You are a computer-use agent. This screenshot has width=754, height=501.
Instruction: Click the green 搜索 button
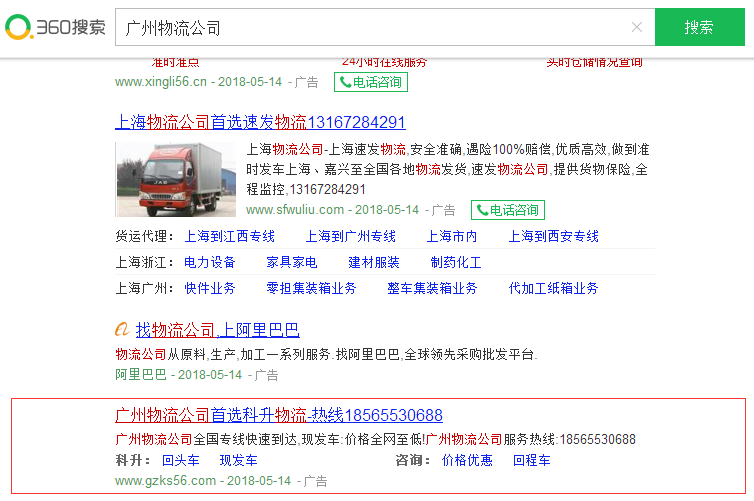coord(699,27)
